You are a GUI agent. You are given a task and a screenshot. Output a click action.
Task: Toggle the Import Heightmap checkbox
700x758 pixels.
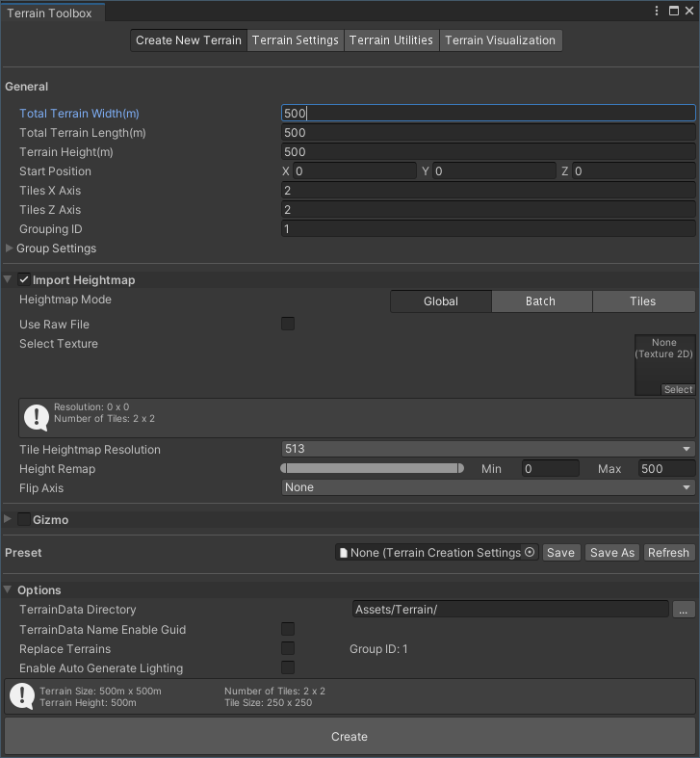pyautogui.click(x=24, y=280)
